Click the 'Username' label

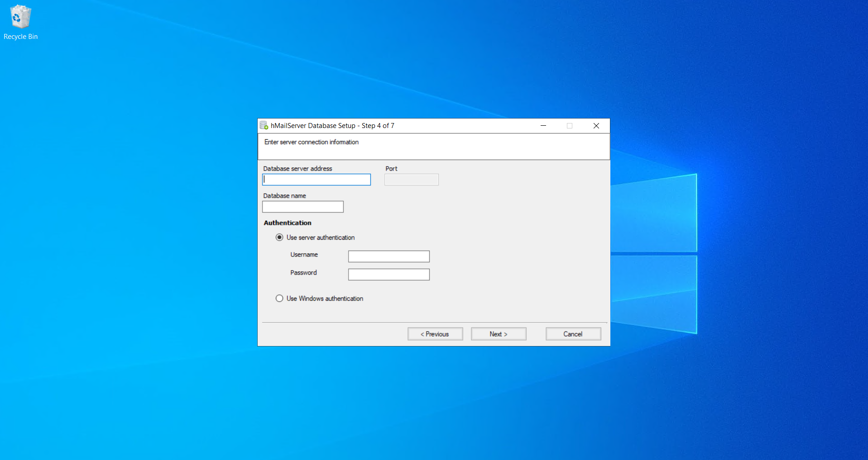tap(304, 255)
